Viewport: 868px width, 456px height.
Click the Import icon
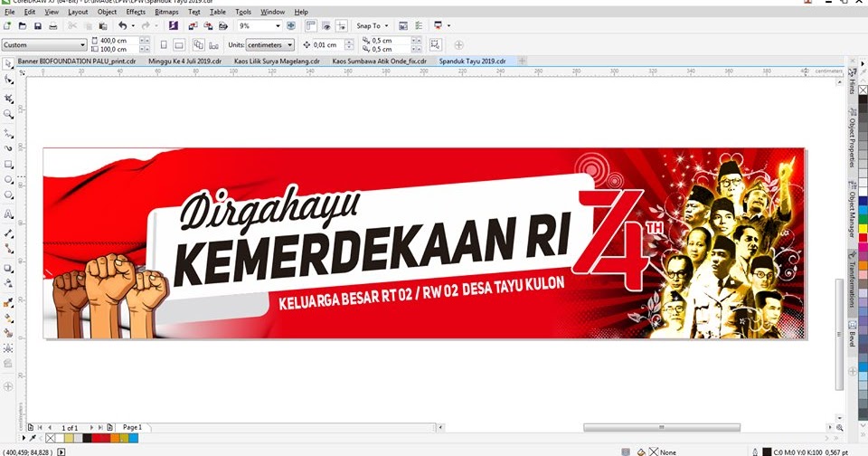(x=192, y=25)
